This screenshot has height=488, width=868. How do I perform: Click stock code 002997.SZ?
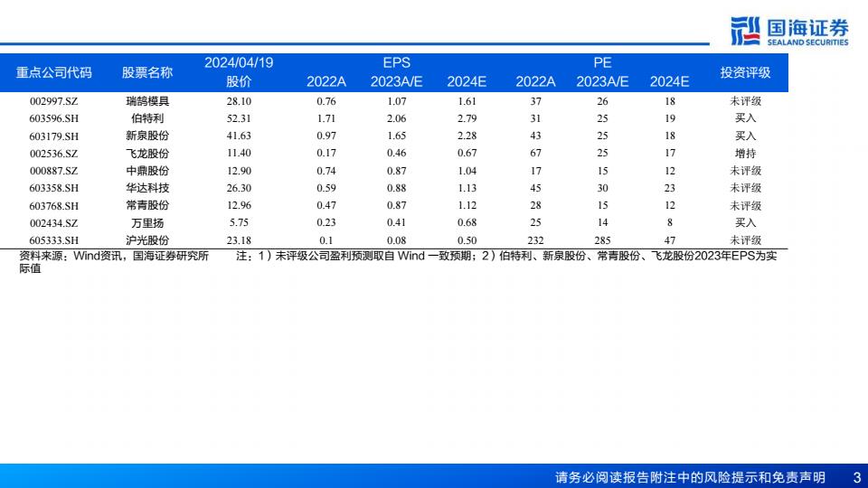[x=53, y=101]
